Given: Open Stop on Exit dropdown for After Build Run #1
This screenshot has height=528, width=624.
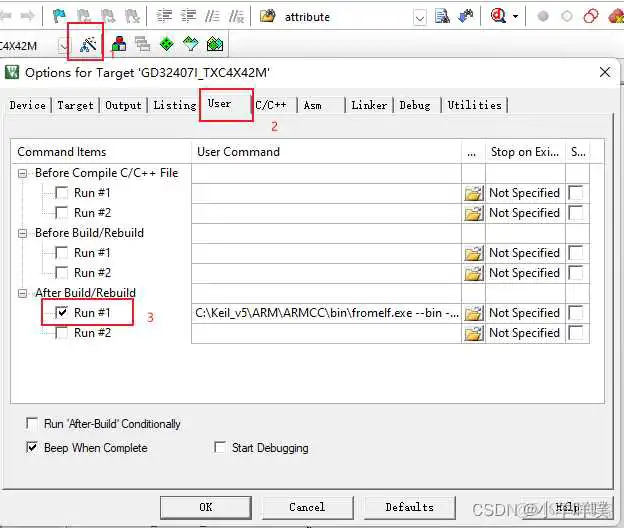Looking at the screenshot, I should [525, 313].
